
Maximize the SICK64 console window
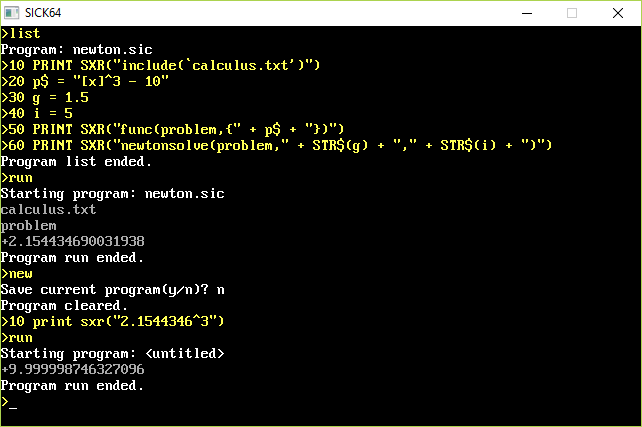click(572, 13)
